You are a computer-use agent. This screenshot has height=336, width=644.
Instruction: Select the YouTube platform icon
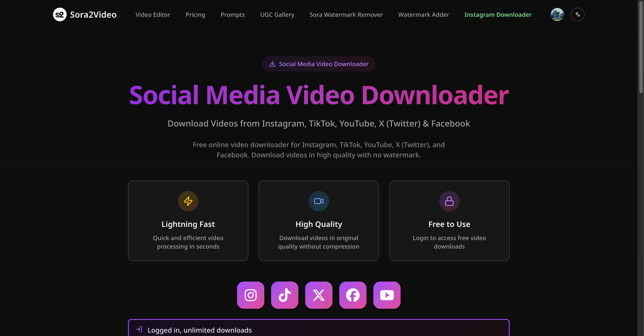click(x=387, y=295)
